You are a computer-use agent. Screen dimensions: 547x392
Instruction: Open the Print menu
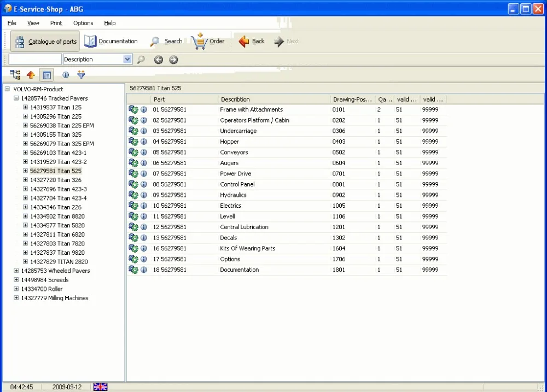pos(56,23)
